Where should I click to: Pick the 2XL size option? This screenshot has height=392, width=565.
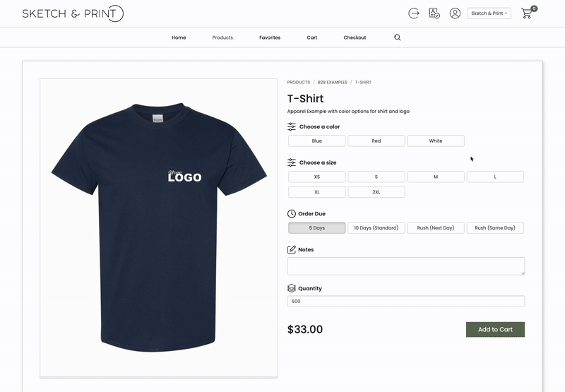click(x=376, y=192)
